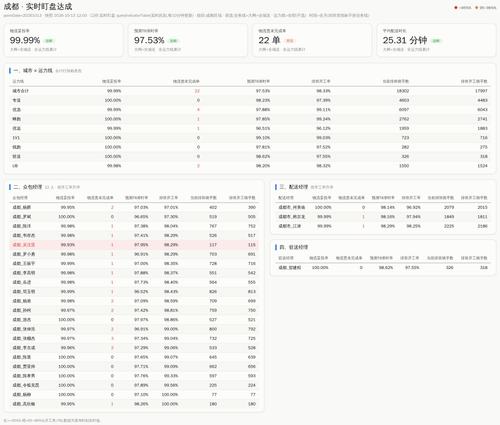The height and width of the screenshot is (425, 500).
Task: Select the 1550 cell in UB row
Action: (404, 166)
